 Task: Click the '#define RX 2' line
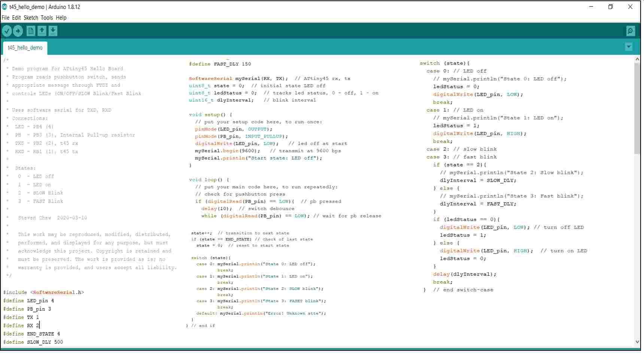coord(21,325)
